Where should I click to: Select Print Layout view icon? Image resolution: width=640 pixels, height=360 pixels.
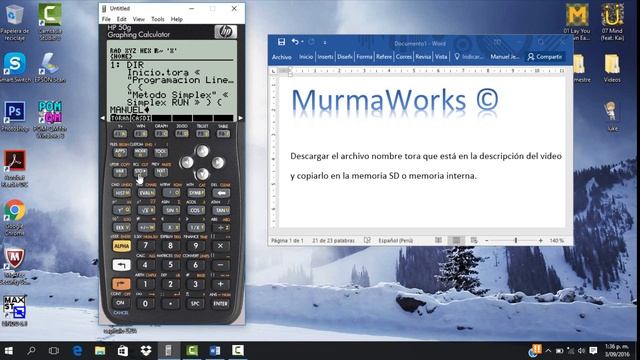tap(456, 241)
